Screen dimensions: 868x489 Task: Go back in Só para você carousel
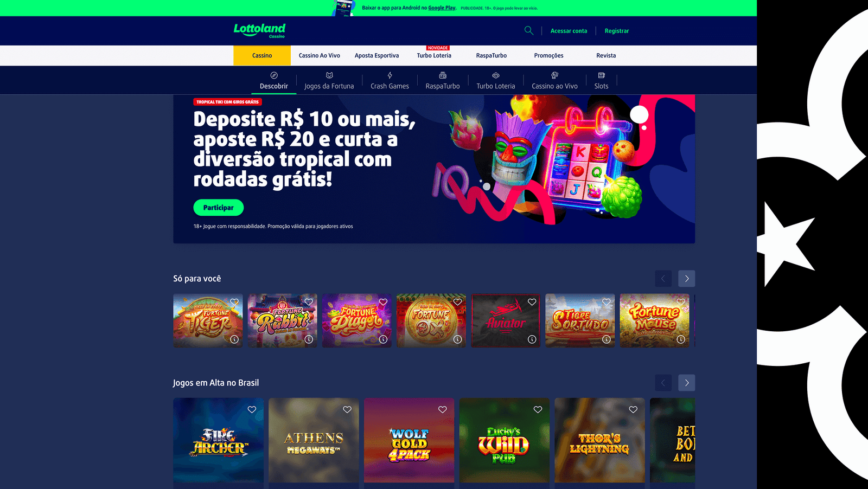pos(663,279)
